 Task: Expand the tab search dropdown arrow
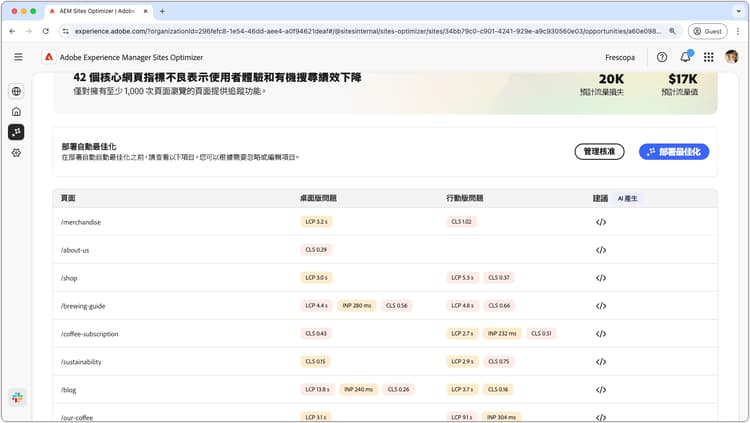pyautogui.click(x=739, y=11)
